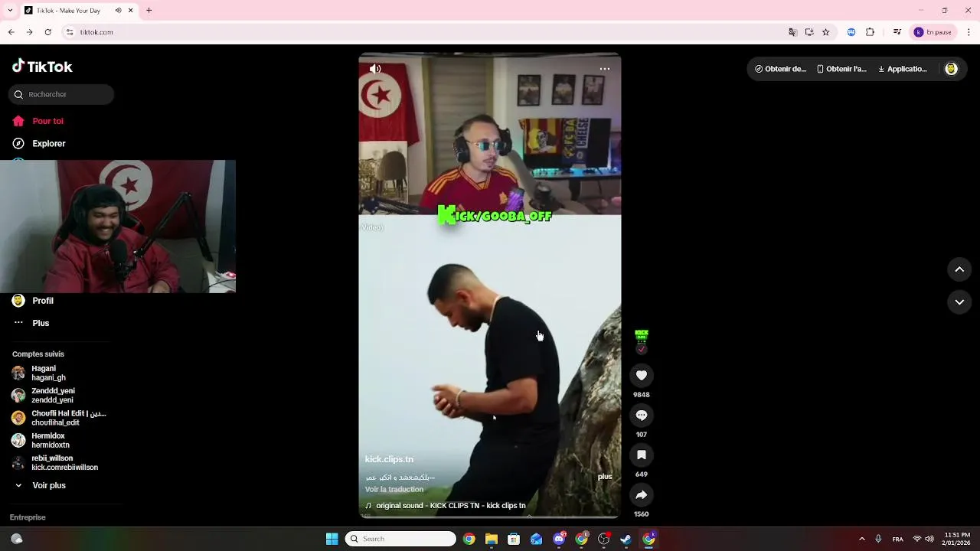Image resolution: width=980 pixels, height=551 pixels.
Task: Open the Chrome tab search dropdown arrow
Action: coord(9,11)
